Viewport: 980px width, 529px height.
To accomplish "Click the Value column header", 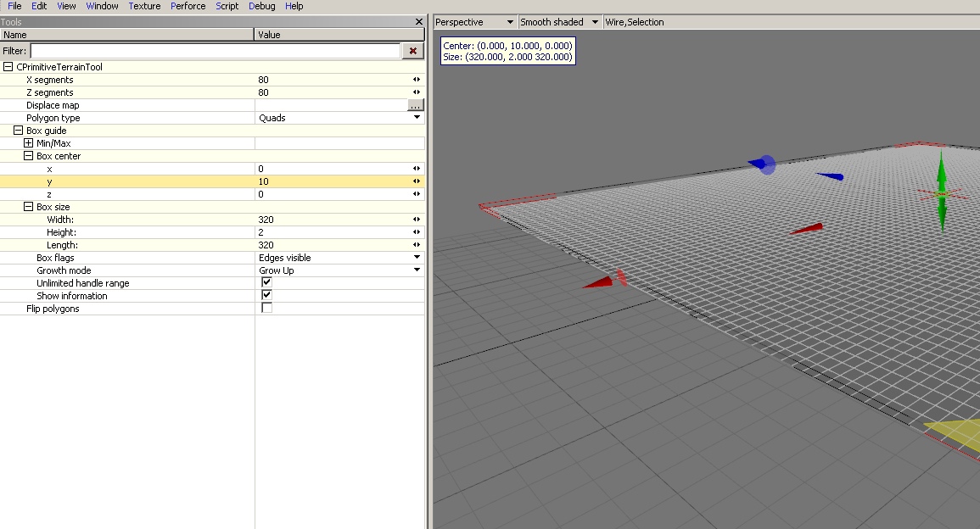I will point(339,35).
